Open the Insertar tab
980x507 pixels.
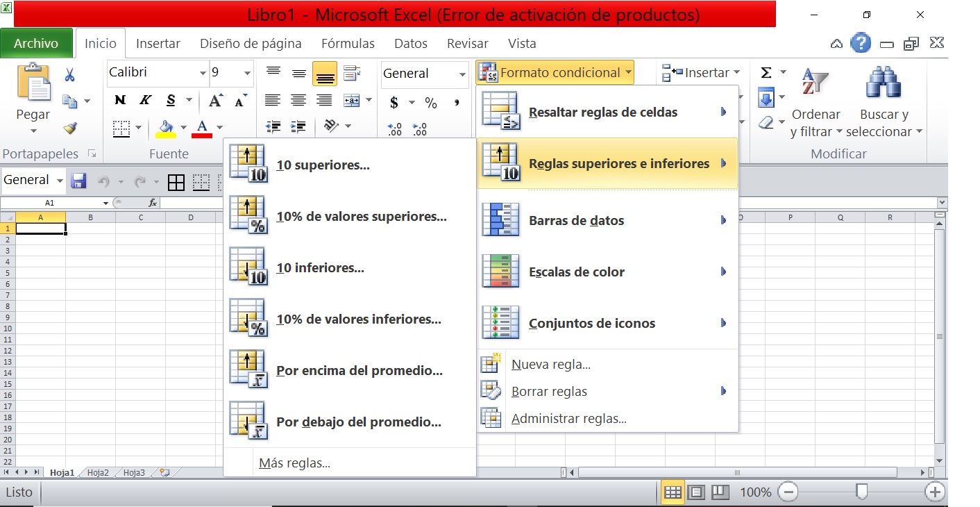click(158, 43)
